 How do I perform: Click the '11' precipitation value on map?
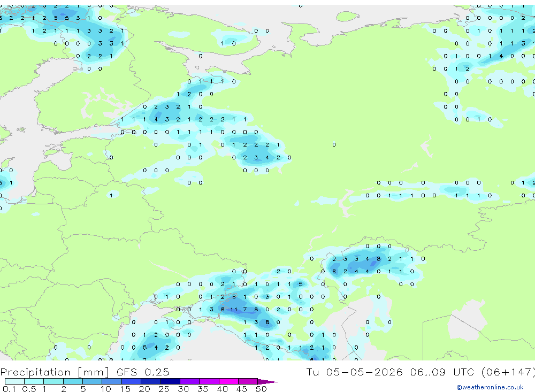point(234,310)
